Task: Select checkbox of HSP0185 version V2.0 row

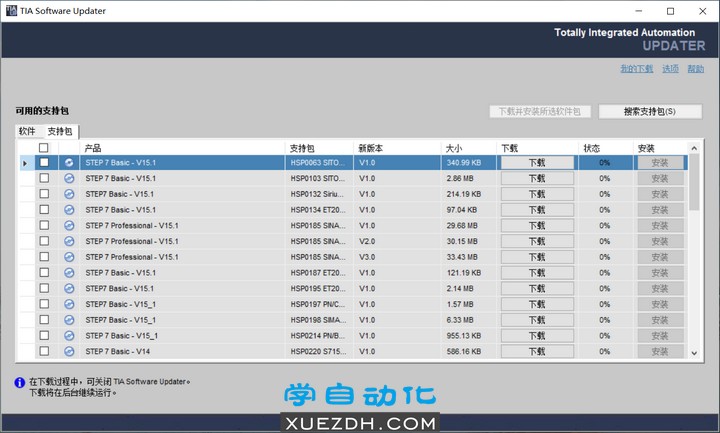Action: 44,241
